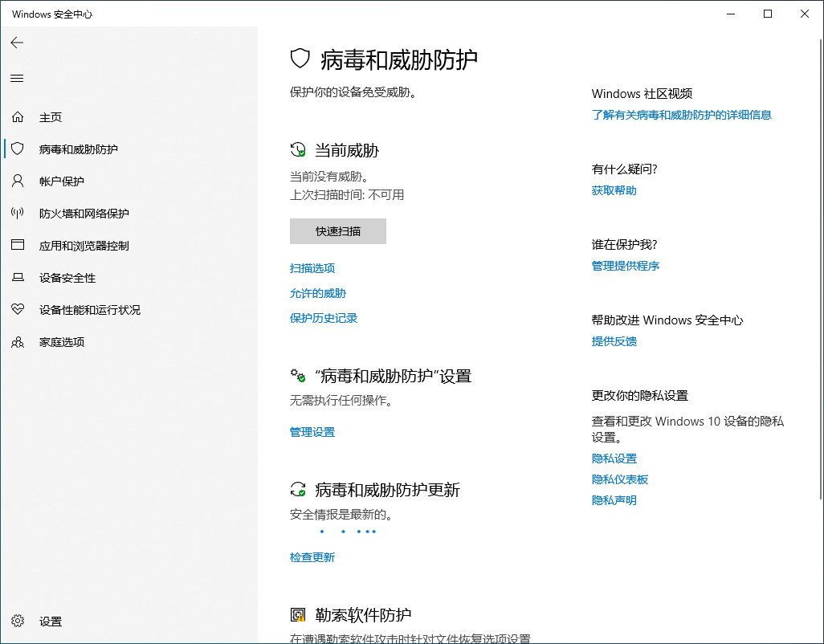Open 帐户保护 section
The height and width of the screenshot is (644, 824).
tap(62, 181)
